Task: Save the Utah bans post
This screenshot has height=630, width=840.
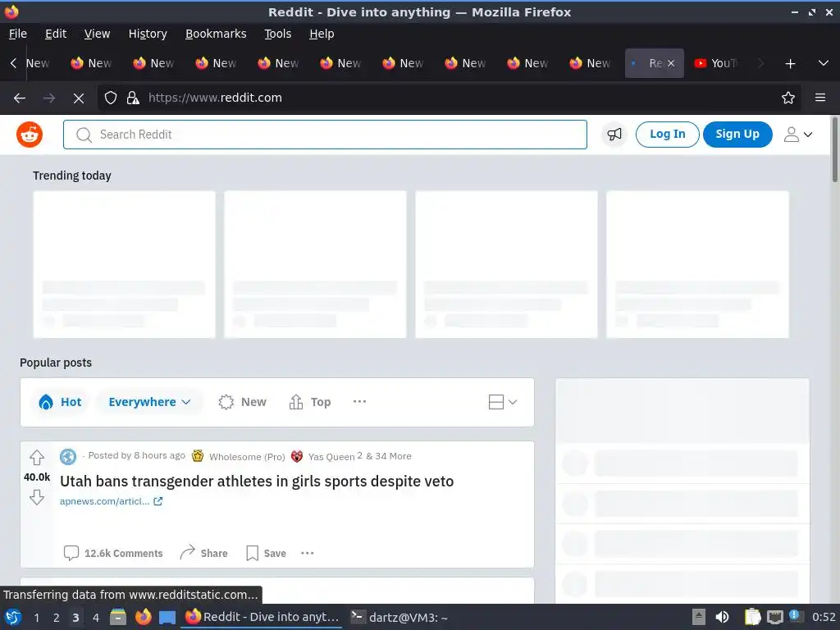Action: click(x=266, y=553)
